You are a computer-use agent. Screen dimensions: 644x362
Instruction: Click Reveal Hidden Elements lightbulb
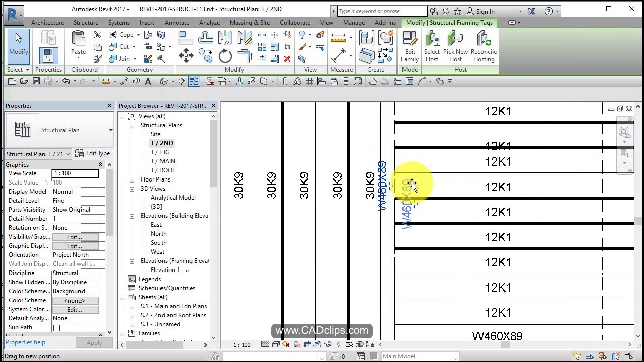click(339, 345)
